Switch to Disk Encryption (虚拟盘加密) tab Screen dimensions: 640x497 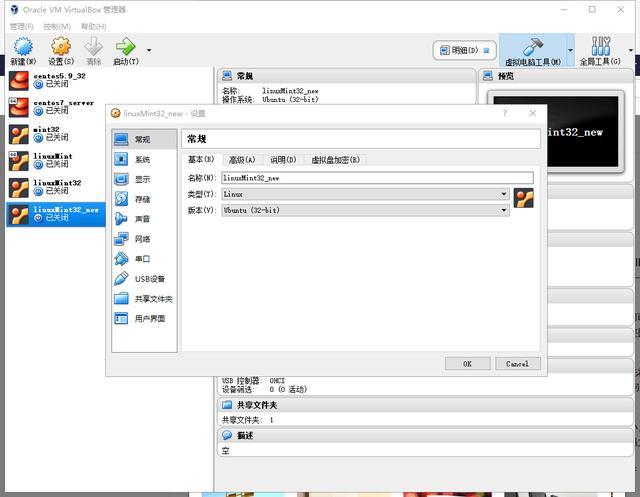(336, 160)
